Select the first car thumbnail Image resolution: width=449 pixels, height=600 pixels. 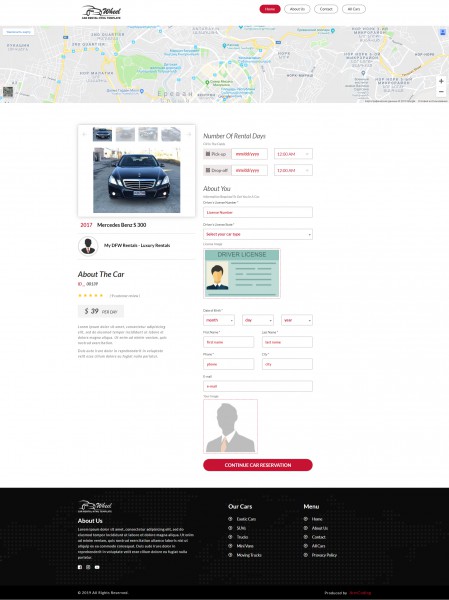102,134
